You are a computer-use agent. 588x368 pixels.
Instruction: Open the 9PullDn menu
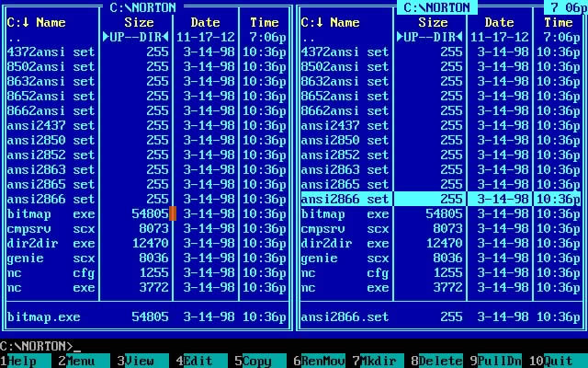(496, 361)
